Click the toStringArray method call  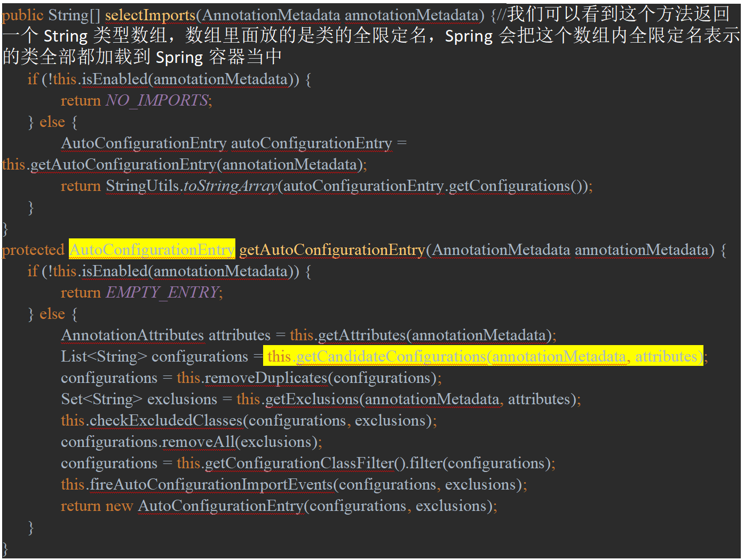(231, 186)
